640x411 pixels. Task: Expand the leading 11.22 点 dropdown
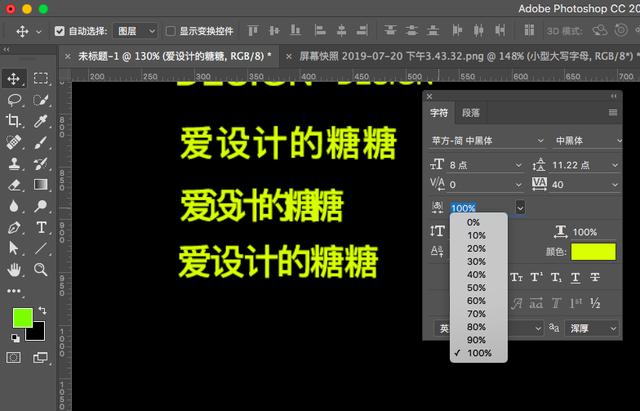coord(614,165)
